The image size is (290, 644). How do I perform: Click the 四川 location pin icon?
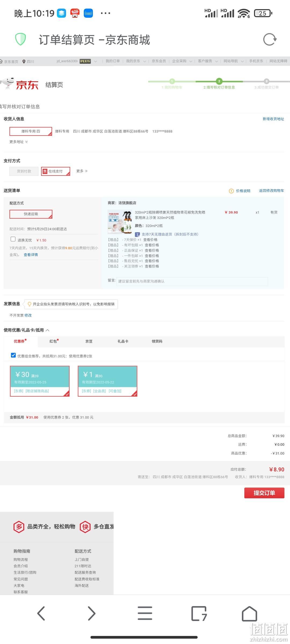(x=24, y=61)
